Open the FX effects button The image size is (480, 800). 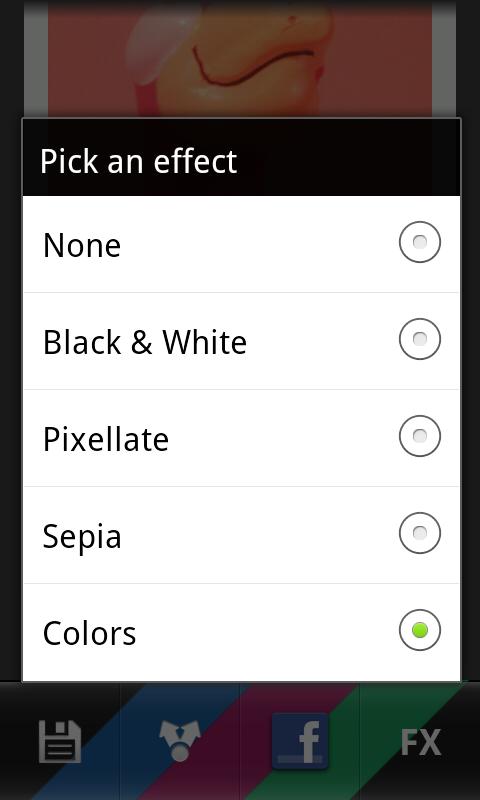click(x=420, y=742)
